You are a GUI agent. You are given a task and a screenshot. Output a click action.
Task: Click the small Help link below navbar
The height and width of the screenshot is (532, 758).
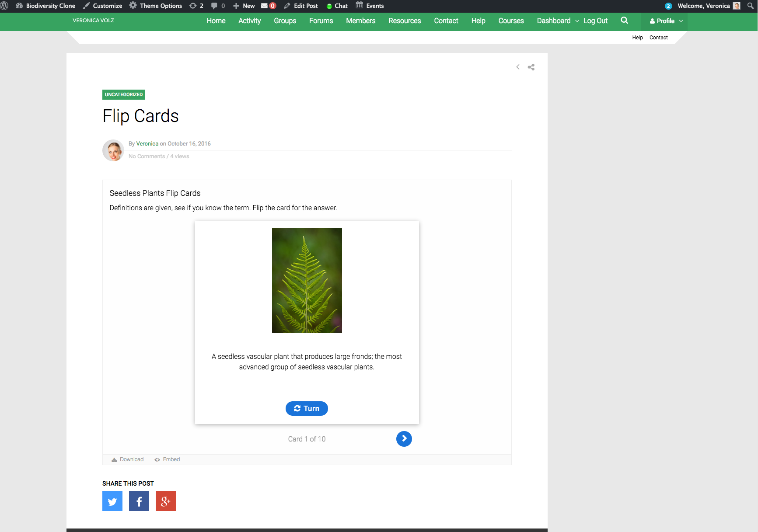(x=637, y=38)
